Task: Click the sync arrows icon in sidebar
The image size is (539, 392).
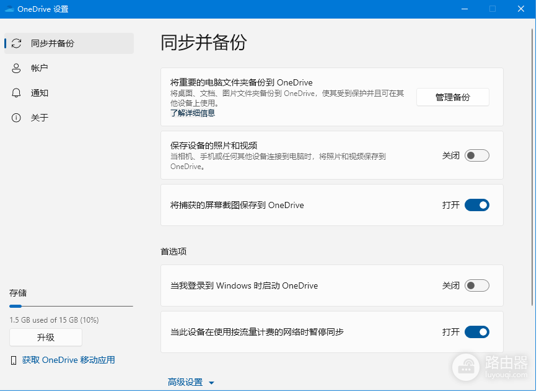Action: [x=16, y=43]
